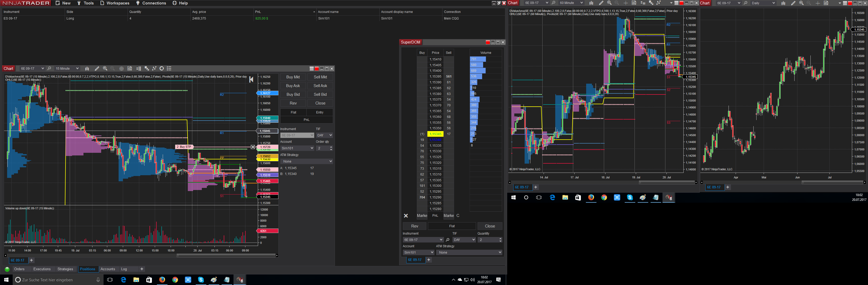868x285 pixels.
Task: Click red link color square in 15 Minute chart
Action: [316, 69]
